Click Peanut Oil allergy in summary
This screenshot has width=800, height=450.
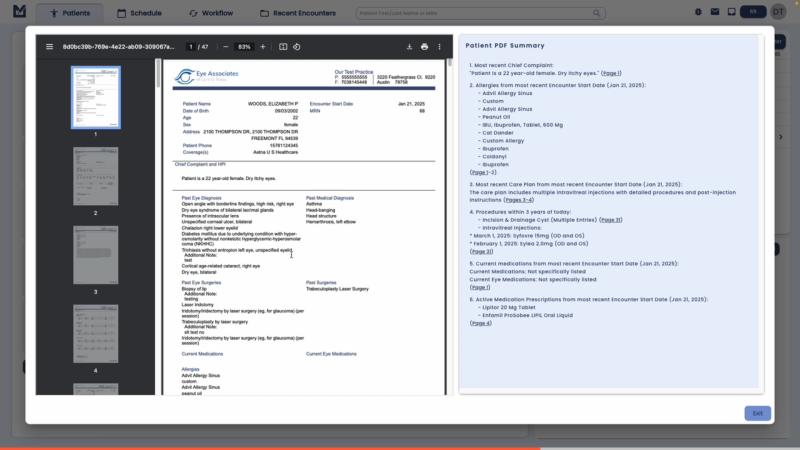pos(496,117)
